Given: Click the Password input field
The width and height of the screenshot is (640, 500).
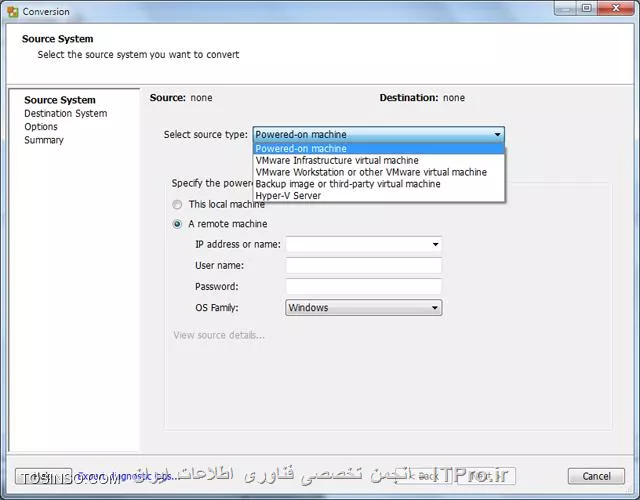Looking at the screenshot, I should click(364, 287).
